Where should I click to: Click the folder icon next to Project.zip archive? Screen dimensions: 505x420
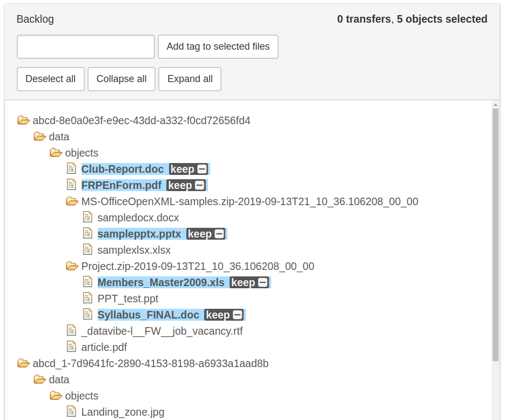pos(72,266)
